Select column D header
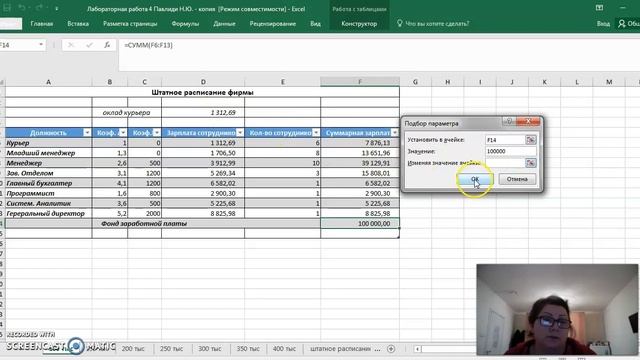The image size is (640, 360). click(x=203, y=82)
